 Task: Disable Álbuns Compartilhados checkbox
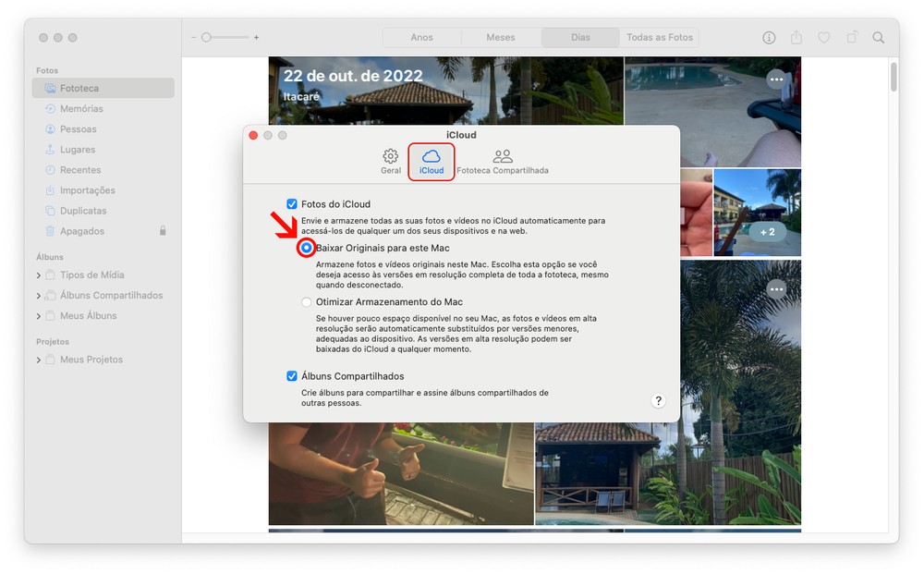point(292,376)
